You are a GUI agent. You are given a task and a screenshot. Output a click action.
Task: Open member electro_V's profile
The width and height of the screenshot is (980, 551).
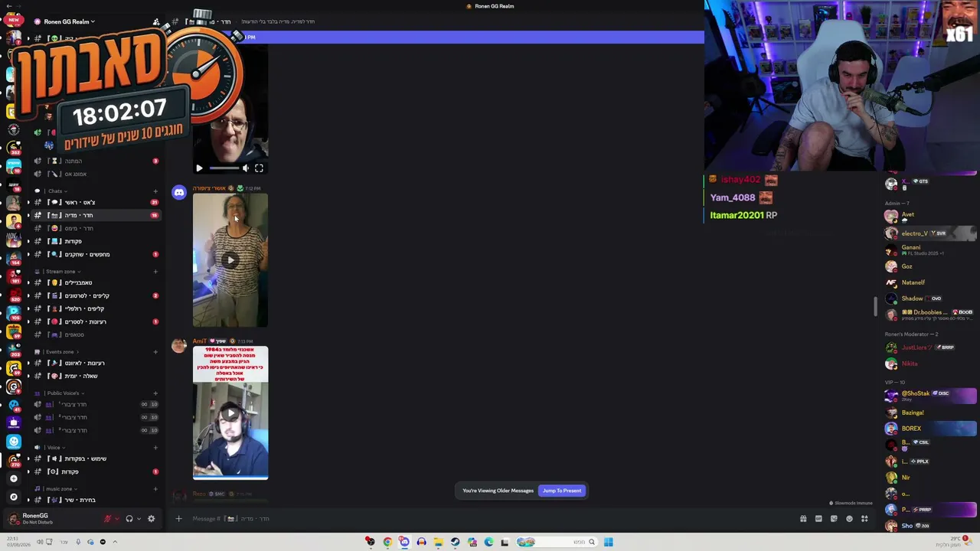tap(930, 233)
